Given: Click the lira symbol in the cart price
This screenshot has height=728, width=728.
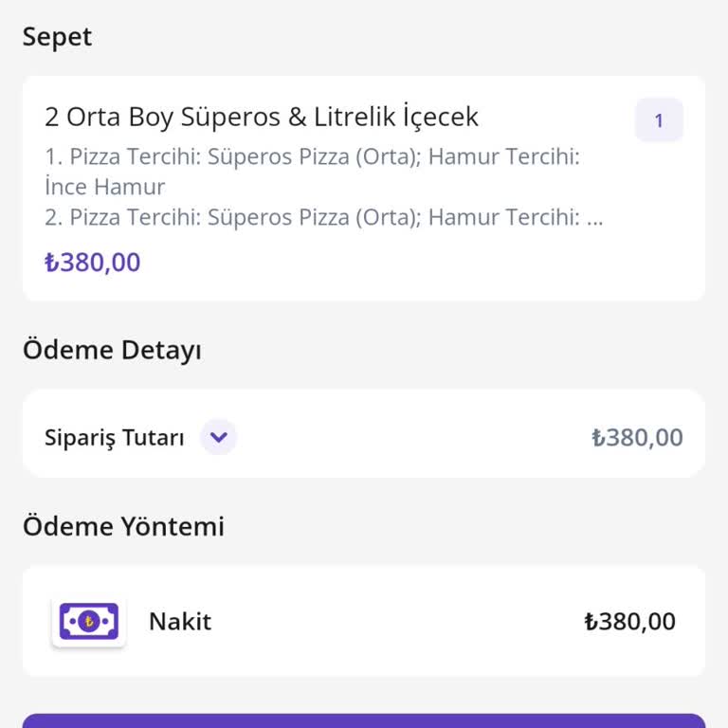Looking at the screenshot, I should point(52,263).
